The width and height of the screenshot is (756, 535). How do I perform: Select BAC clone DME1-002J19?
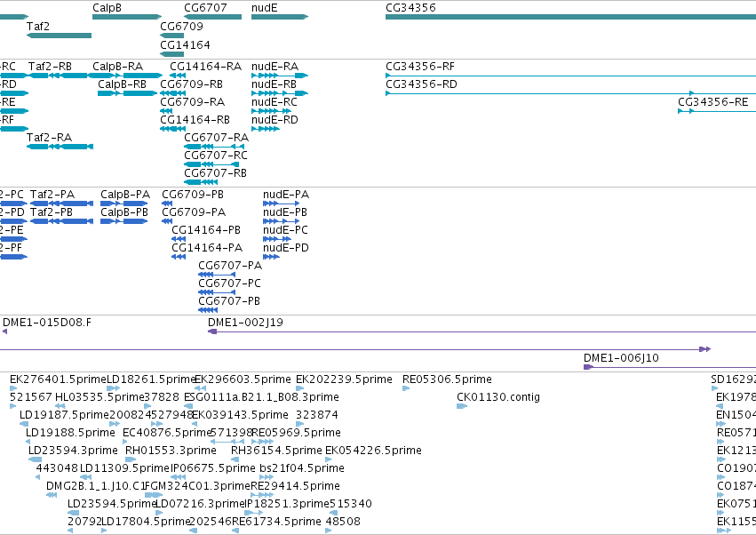(245, 323)
